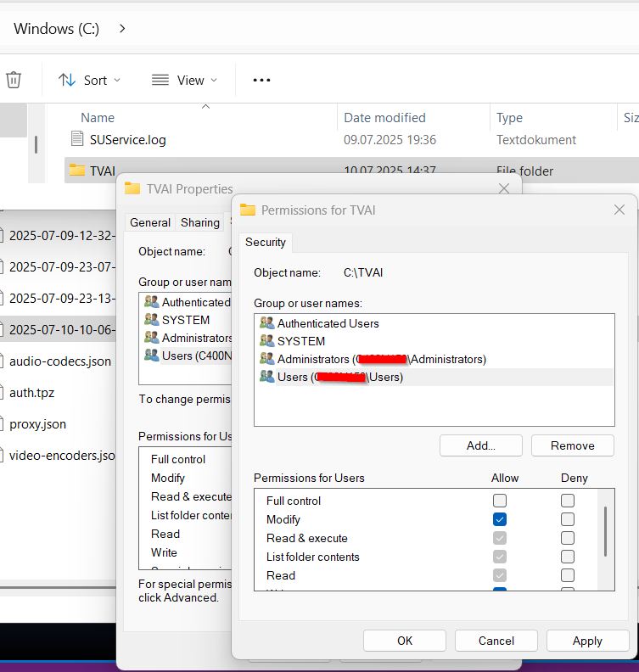The image size is (639, 672).
Task: Click the Users group icon in Permissions
Action: point(267,376)
